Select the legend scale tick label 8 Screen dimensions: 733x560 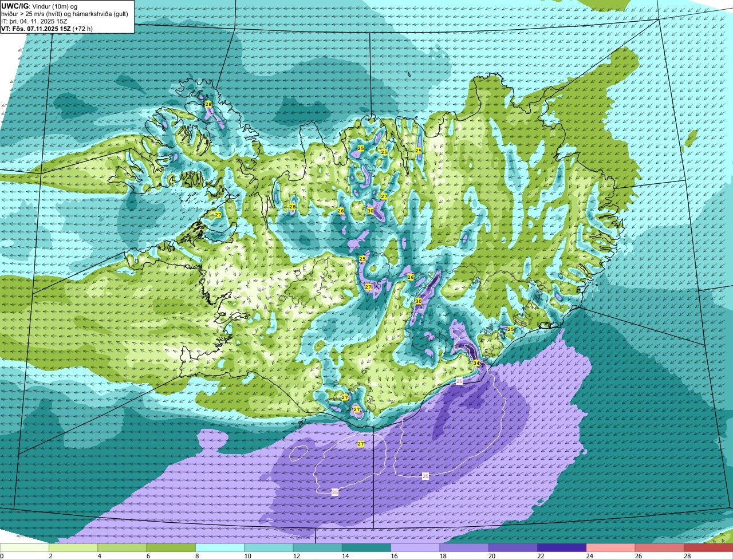(x=197, y=556)
